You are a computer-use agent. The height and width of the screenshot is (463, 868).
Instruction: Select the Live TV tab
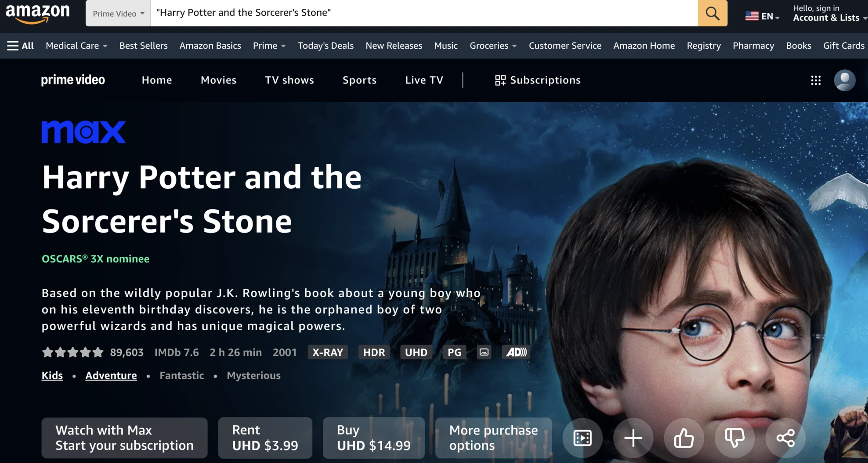[x=424, y=80]
